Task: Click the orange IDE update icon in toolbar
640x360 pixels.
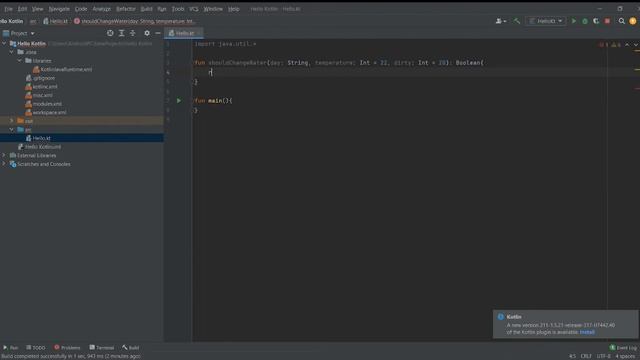Action: (x=633, y=21)
